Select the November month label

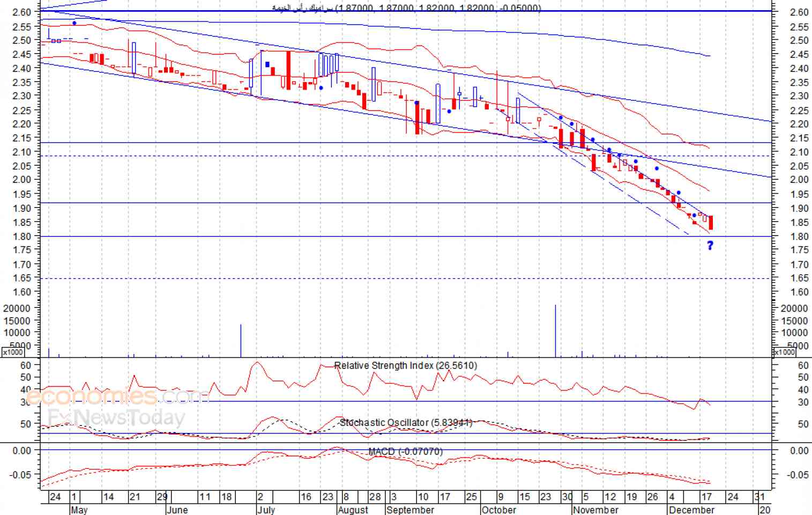click(x=595, y=510)
